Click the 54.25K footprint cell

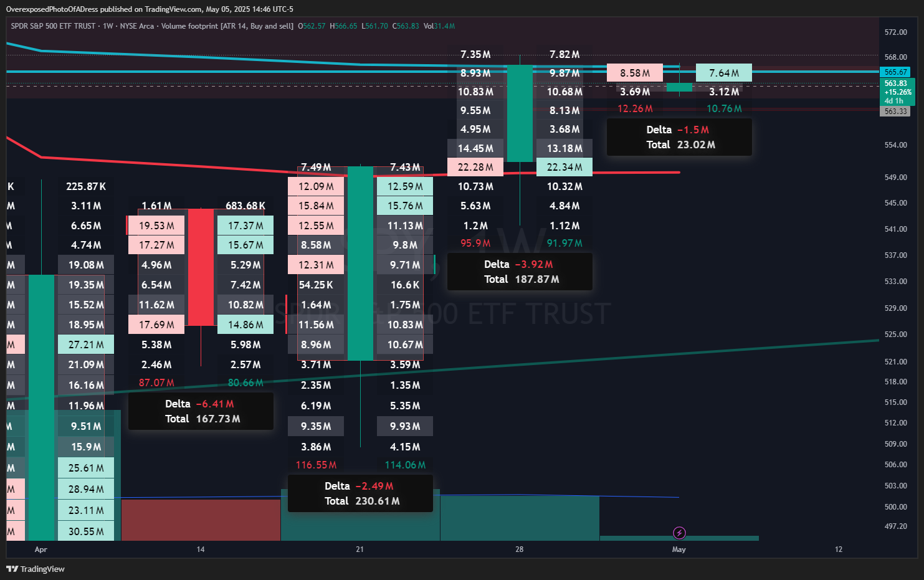click(x=316, y=285)
